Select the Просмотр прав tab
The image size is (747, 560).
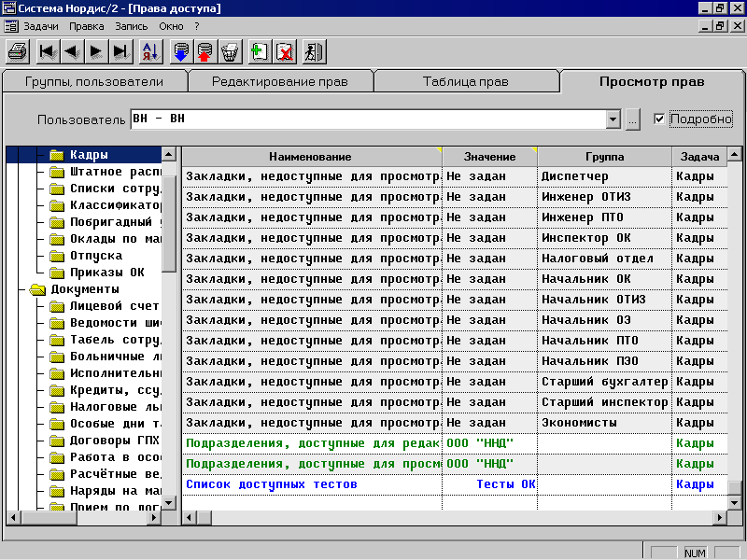(x=652, y=82)
